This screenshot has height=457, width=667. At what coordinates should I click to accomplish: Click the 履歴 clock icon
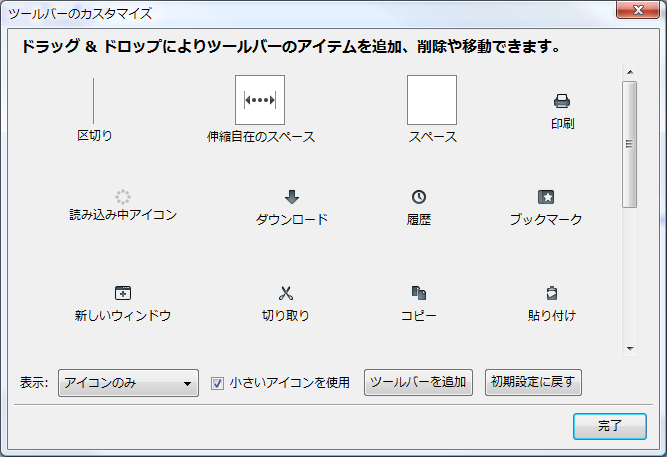click(419, 197)
